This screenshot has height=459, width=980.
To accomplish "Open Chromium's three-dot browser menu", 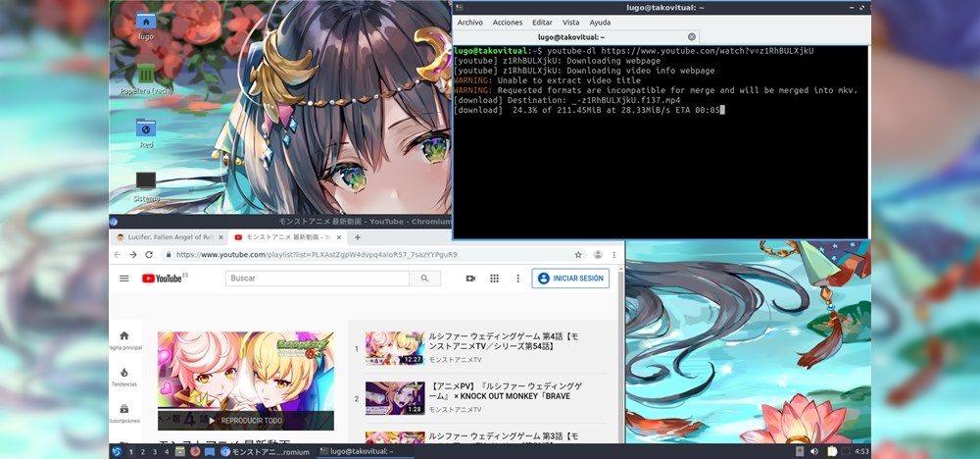I will pyautogui.click(x=614, y=255).
